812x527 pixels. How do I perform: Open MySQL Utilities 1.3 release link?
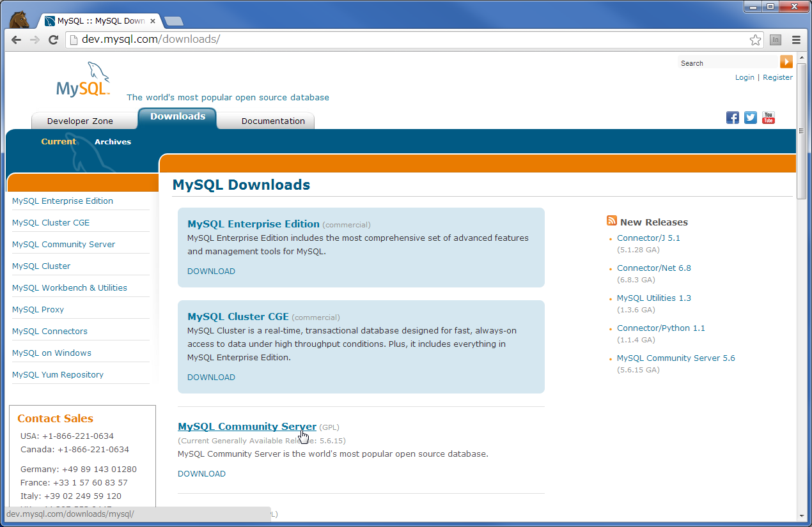(x=654, y=298)
